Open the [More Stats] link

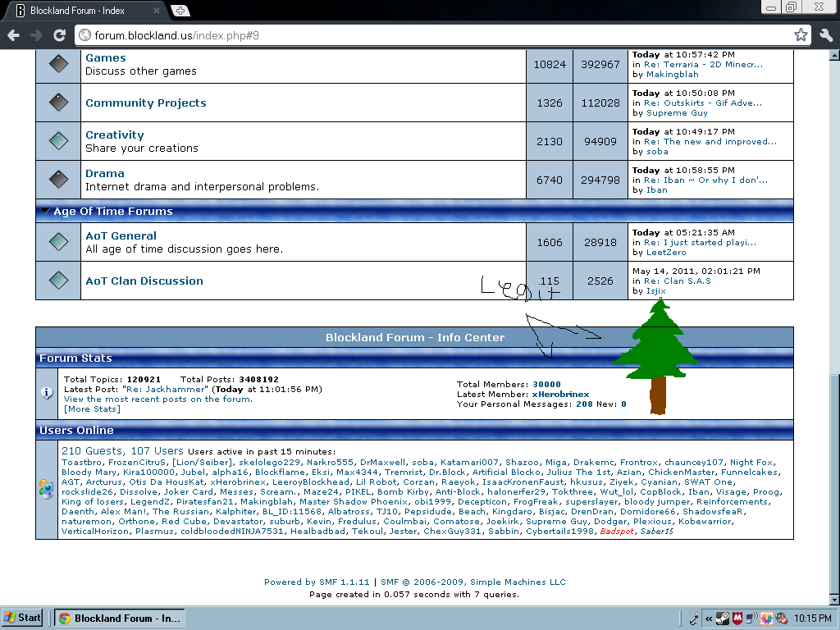click(92, 409)
